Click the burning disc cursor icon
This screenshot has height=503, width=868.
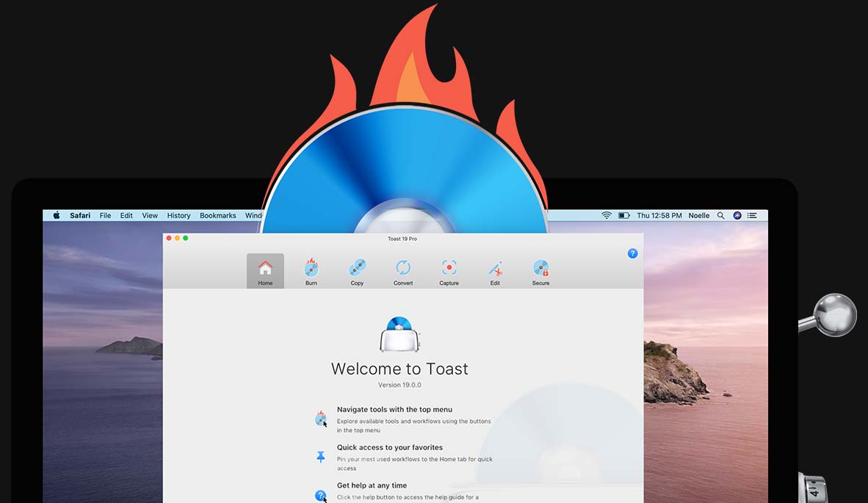point(321,419)
